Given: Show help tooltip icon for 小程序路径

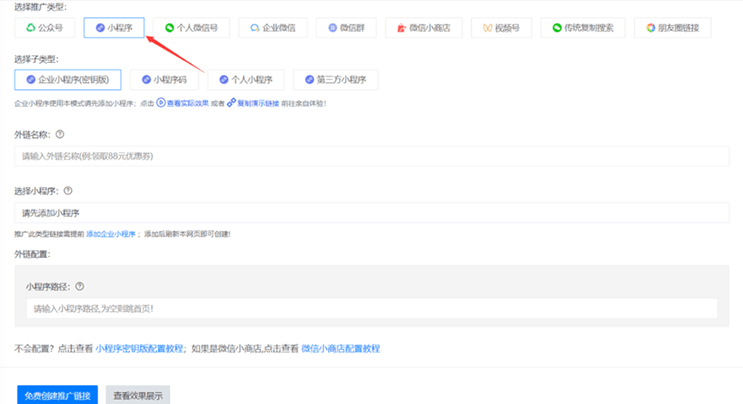Looking at the screenshot, I should [80, 287].
